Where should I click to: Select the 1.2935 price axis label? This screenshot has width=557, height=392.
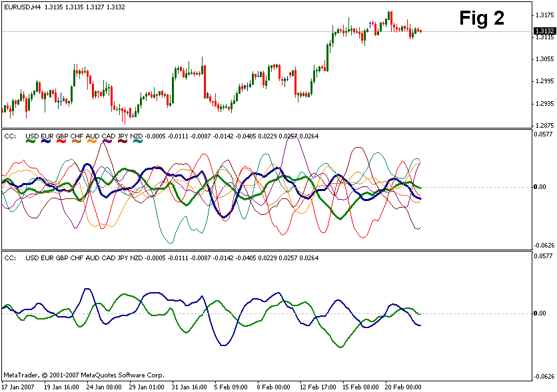tap(544, 104)
